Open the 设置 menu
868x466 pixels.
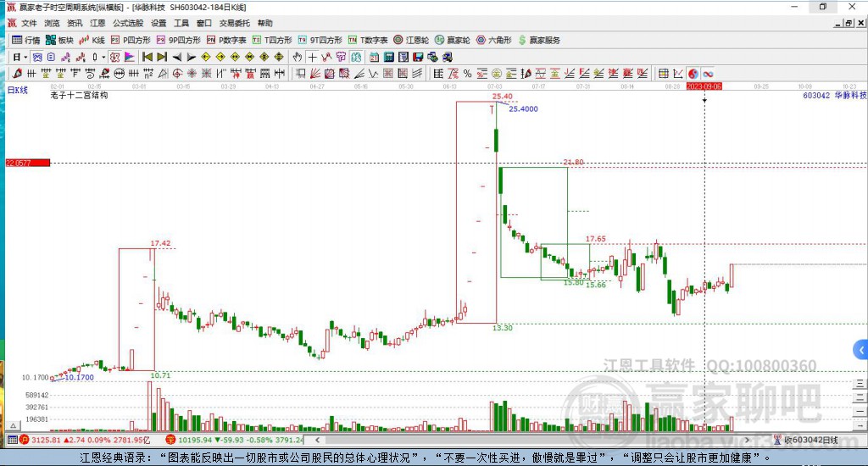tap(159, 23)
